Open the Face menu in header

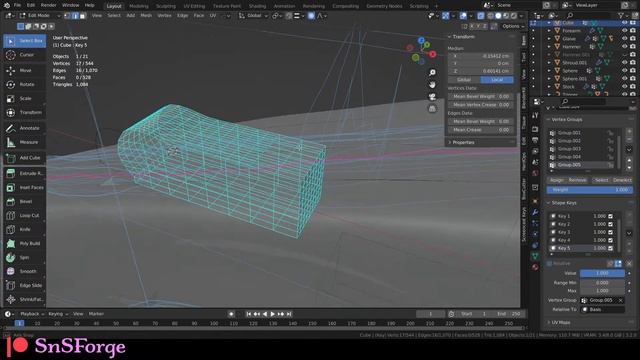coord(199,16)
